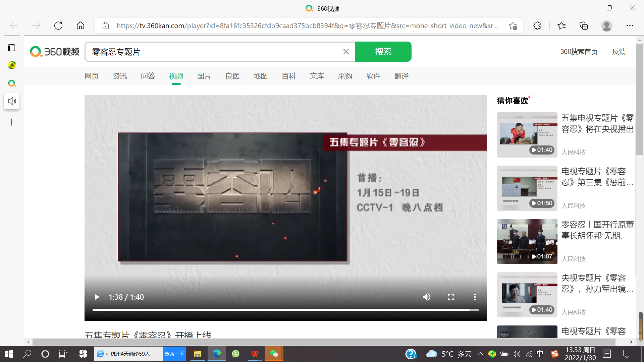Refresh the page with reload icon
The height and width of the screenshot is (362, 644).
[x=58, y=26]
